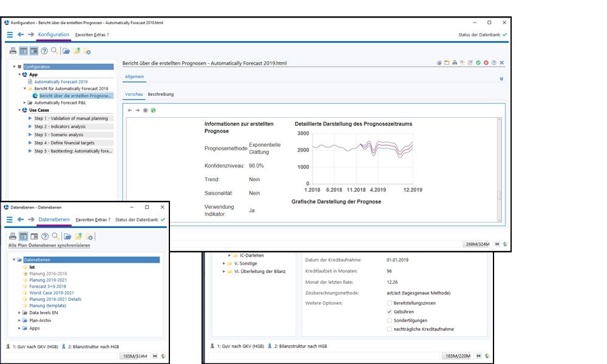This screenshot has height=364, width=607.
Task: Click back arrow in Konfiguration window header
Action: click(x=21, y=35)
